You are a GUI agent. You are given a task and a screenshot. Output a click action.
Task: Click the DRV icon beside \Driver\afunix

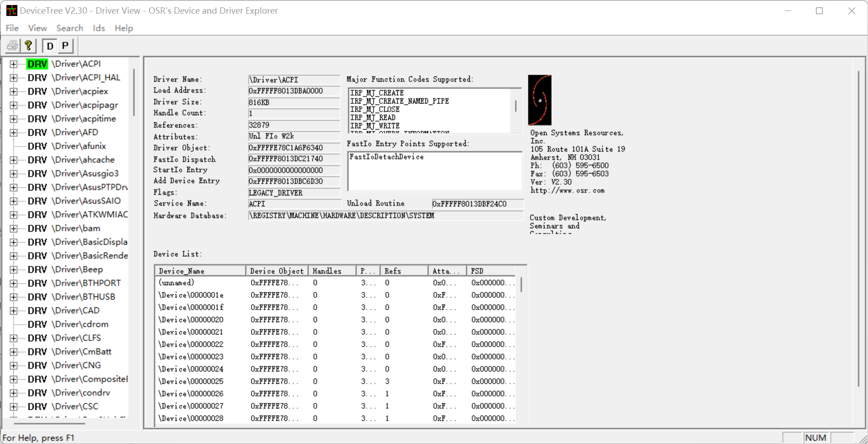click(37, 146)
